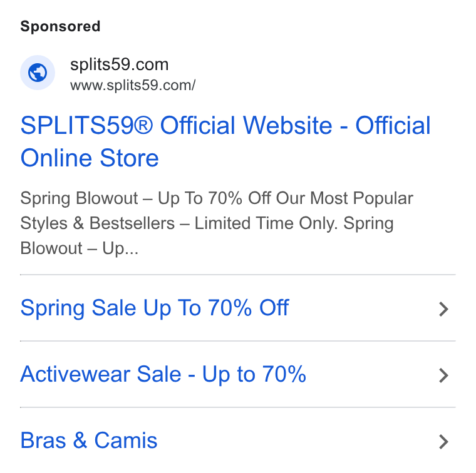Viewport: 476px width, 473px height.
Task: Click the registered trademark symbol in the headline
Action: (x=143, y=125)
